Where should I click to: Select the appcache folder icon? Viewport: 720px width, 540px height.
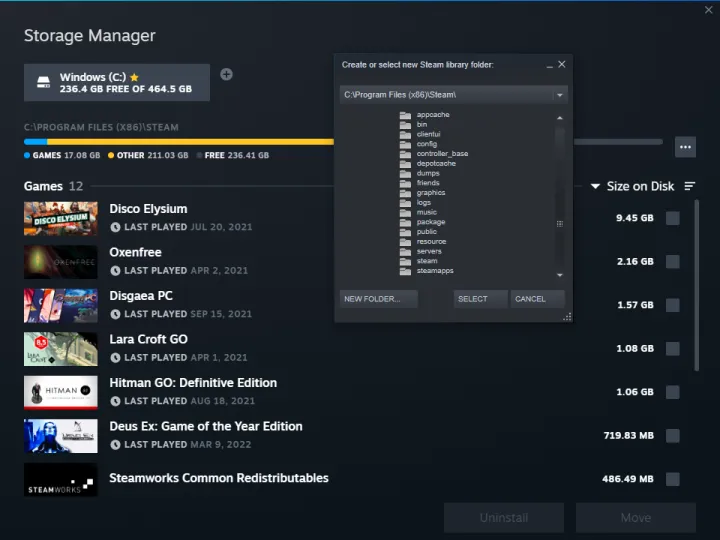tap(405, 115)
